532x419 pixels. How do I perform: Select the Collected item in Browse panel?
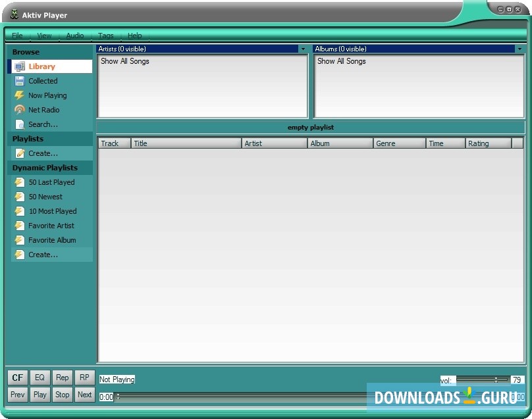43,80
